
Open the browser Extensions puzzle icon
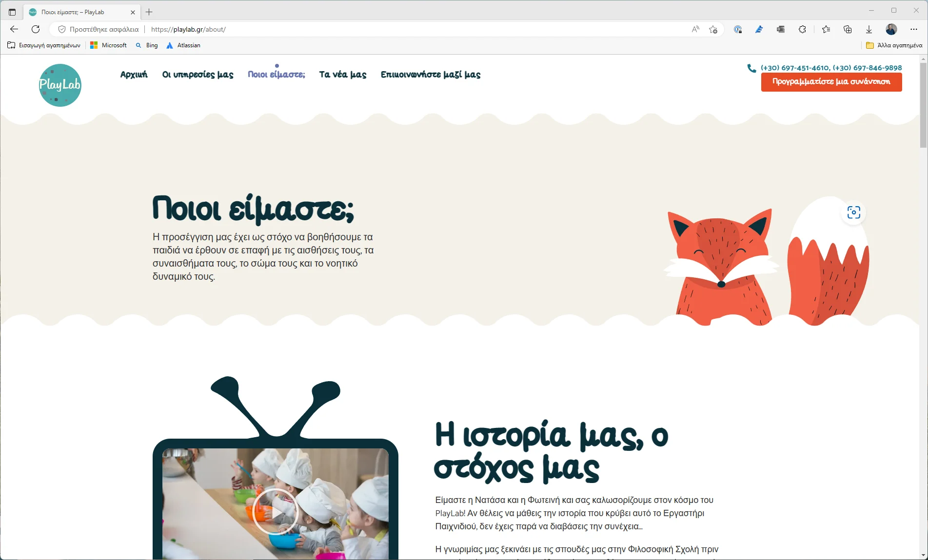pyautogui.click(x=802, y=29)
